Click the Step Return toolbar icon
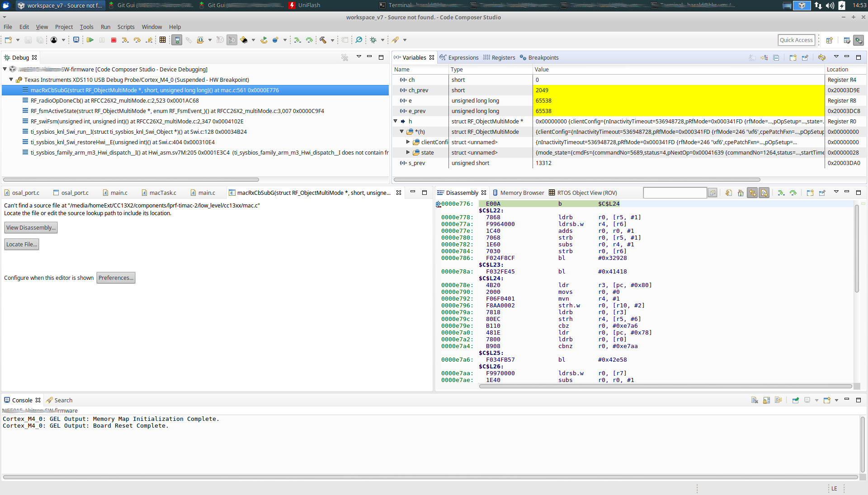This screenshot has width=868, height=495. (149, 40)
